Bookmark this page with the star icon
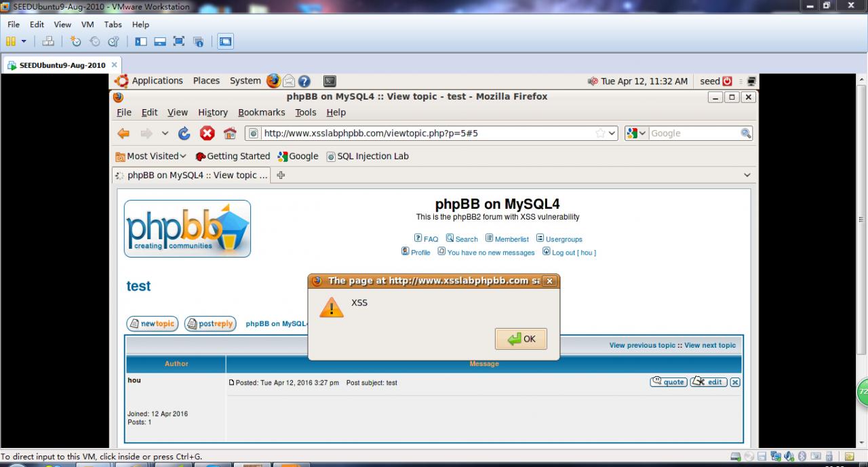 [x=599, y=134]
